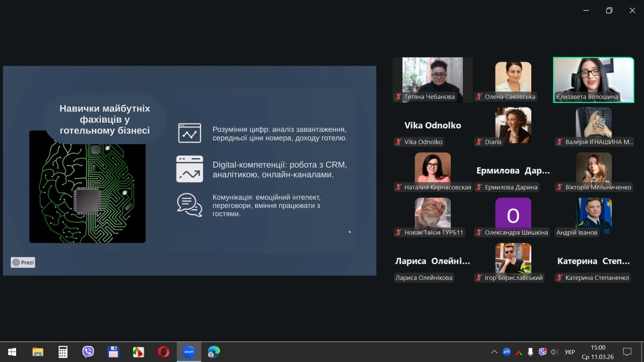The height and width of the screenshot is (362, 644).
Task: Click Андрій Іванов's participant tile
Action: click(x=593, y=216)
